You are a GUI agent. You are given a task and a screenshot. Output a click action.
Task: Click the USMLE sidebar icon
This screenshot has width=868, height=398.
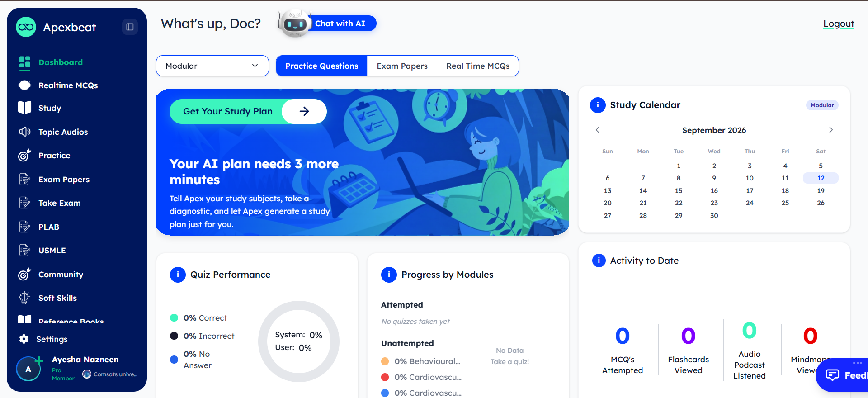click(x=25, y=250)
